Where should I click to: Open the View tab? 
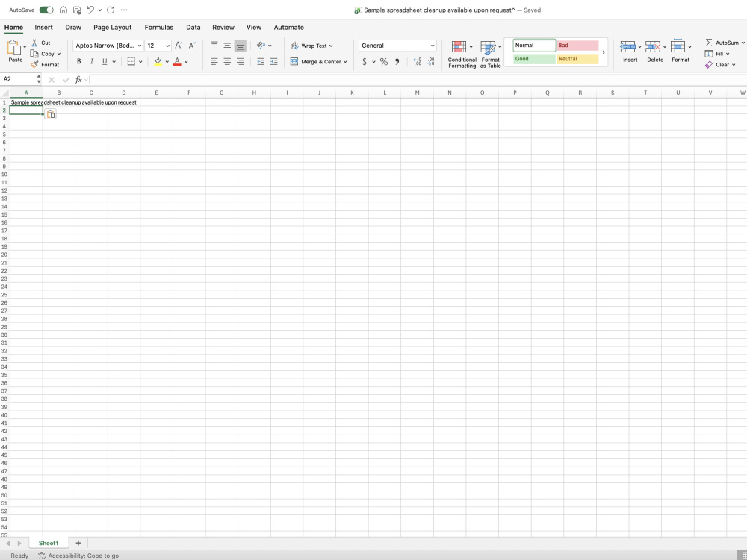(253, 27)
